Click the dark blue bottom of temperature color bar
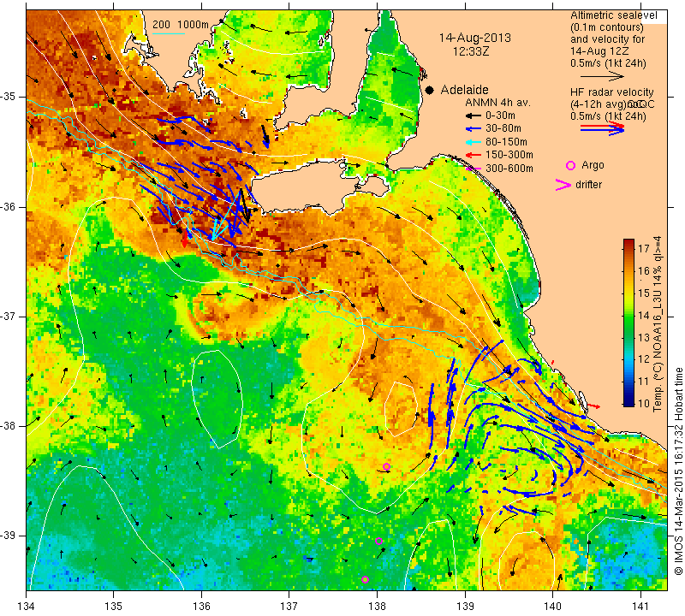The height and width of the screenshot is (616, 685). 628,401
